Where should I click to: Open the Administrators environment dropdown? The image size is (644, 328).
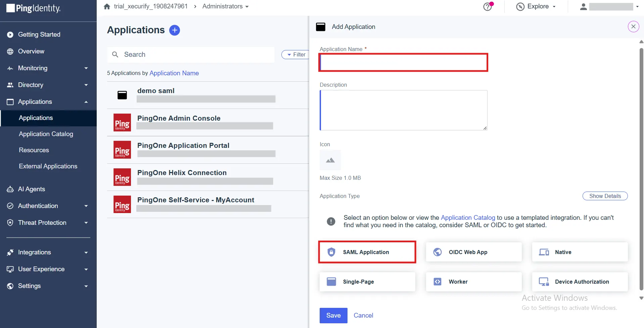[x=225, y=6]
